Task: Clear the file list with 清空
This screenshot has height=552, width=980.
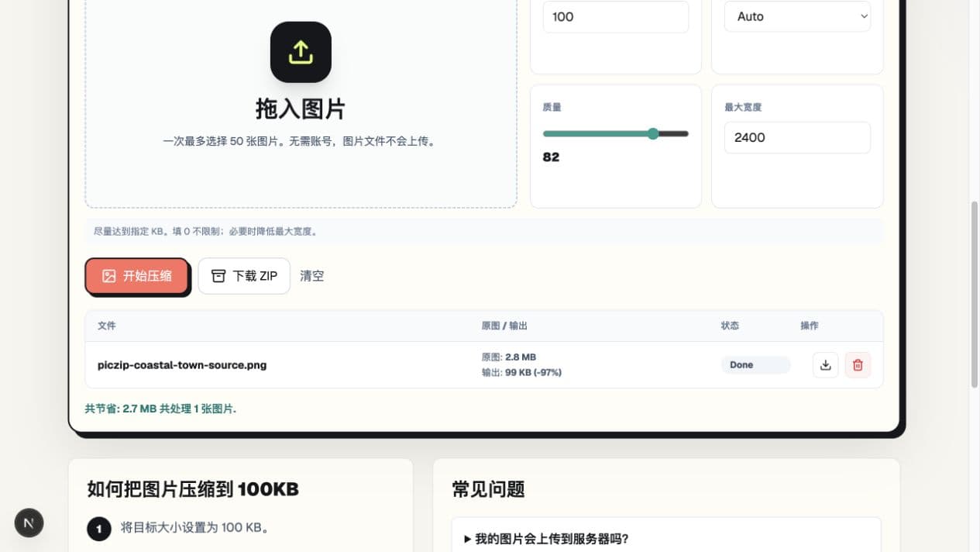Action: (x=312, y=276)
